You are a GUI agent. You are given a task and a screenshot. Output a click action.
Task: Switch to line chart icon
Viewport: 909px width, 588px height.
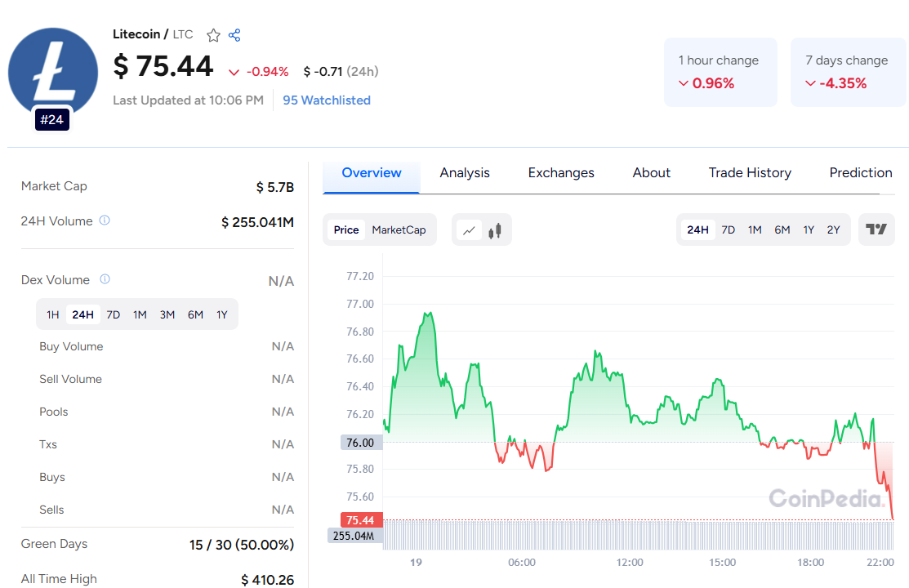point(469,230)
